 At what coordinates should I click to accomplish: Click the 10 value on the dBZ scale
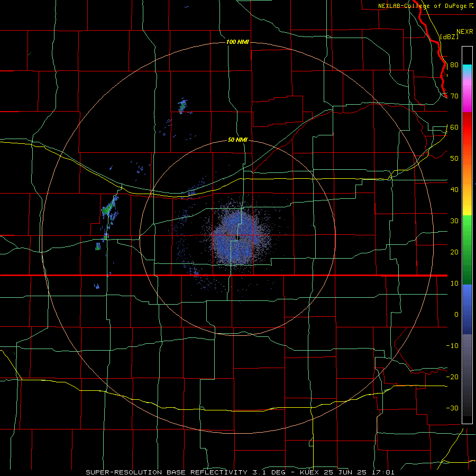(x=454, y=283)
